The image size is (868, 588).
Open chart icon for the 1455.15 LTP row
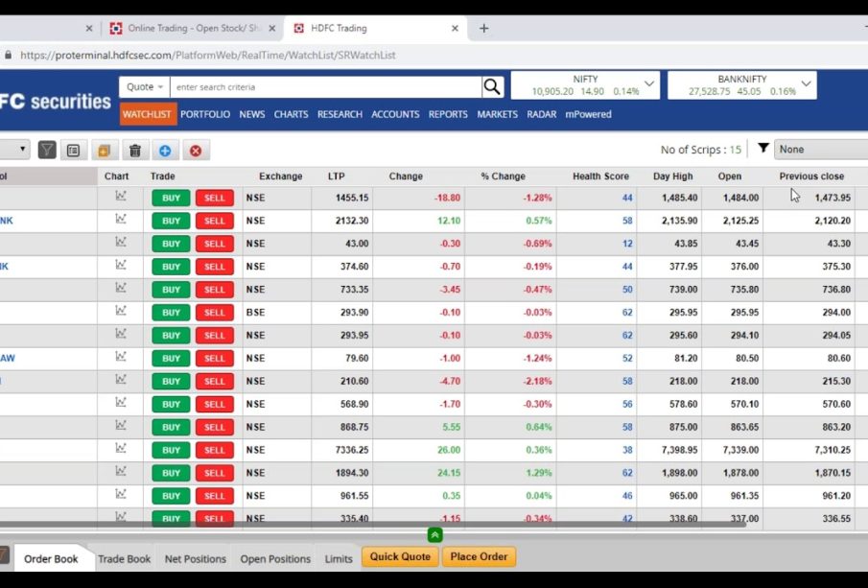(x=121, y=196)
